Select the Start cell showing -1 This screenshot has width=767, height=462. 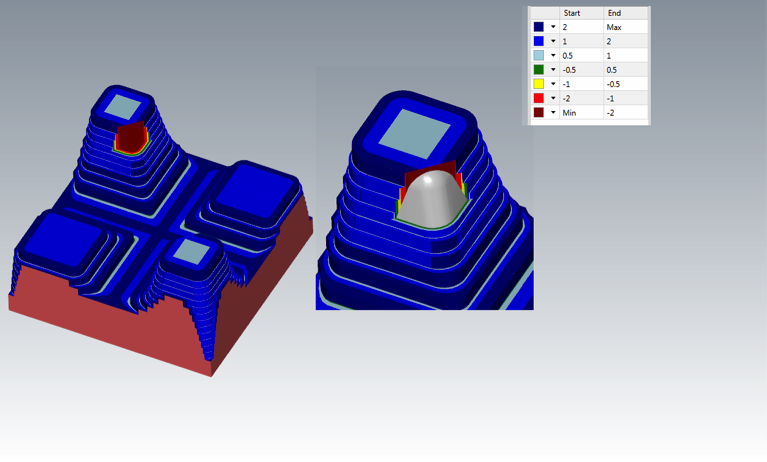[581, 84]
